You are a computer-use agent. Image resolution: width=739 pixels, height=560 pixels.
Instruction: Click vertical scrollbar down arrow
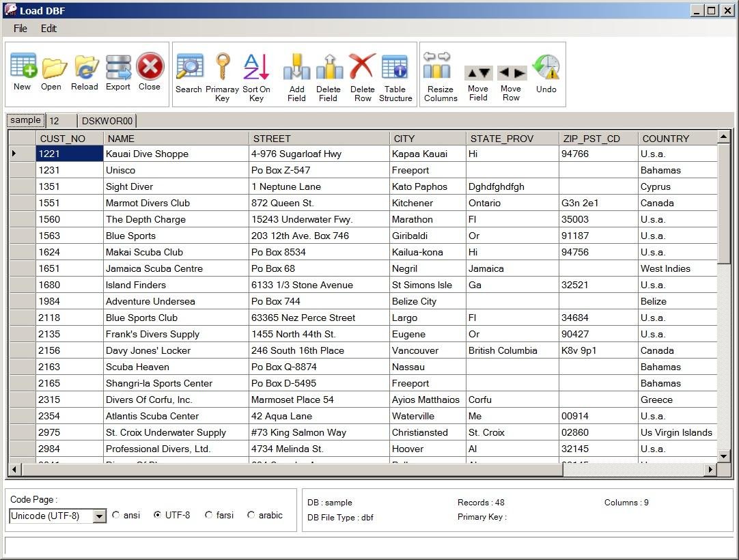pyautogui.click(x=724, y=456)
